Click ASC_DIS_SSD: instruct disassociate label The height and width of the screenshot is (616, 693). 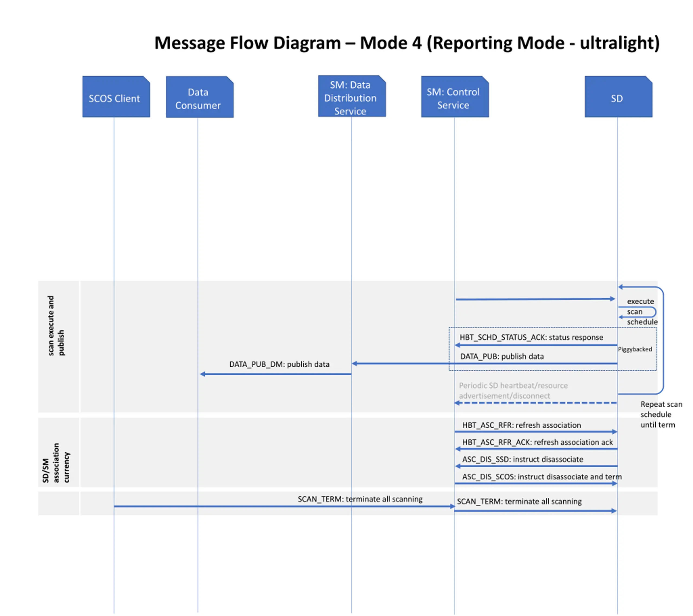(x=522, y=459)
